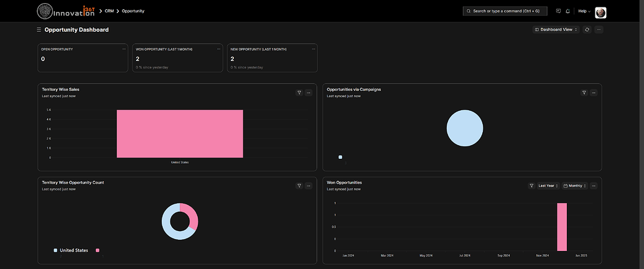
Task: Open the Dashboard View switcher dropdown
Action: click(556, 29)
